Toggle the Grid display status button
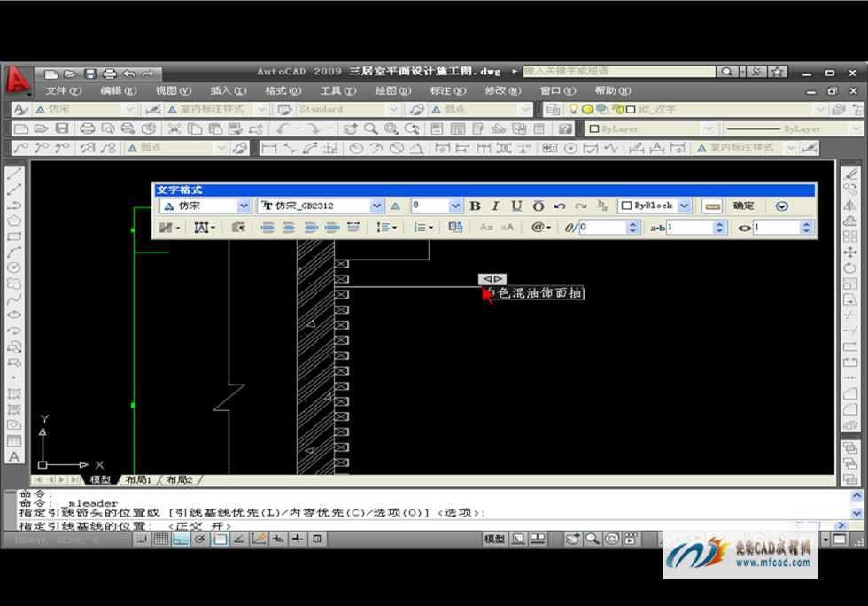Image resolution: width=868 pixels, height=606 pixels. point(161,539)
